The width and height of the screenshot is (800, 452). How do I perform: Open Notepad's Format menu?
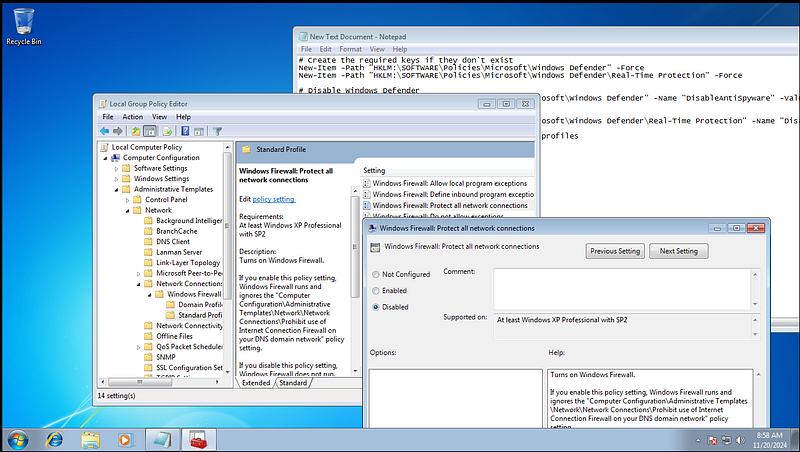click(351, 49)
